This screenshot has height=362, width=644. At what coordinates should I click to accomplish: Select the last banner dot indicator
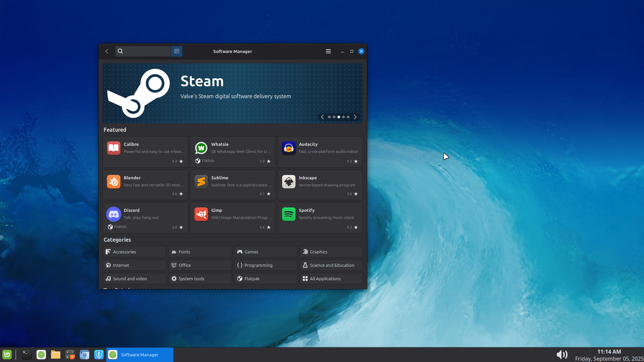click(x=348, y=117)
